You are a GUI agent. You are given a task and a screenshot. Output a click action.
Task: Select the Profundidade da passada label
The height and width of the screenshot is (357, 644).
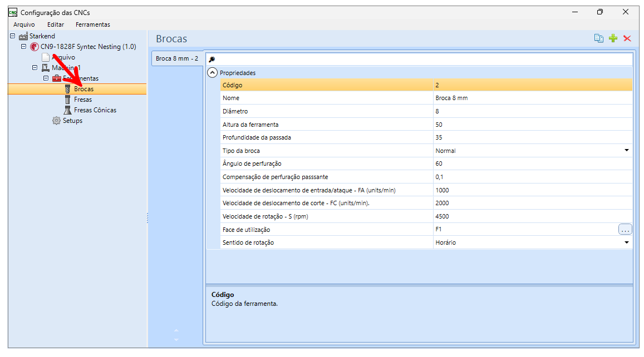pyautogui.click(x=257, y=137)
